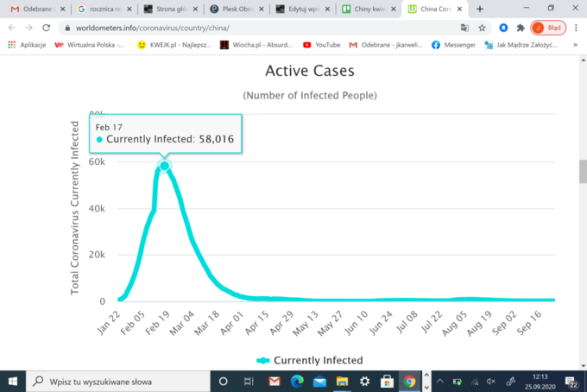Screen dimensions: 587x392
Task: Open the Chrome three-dot menu
Action: click(x=574, y=28)
